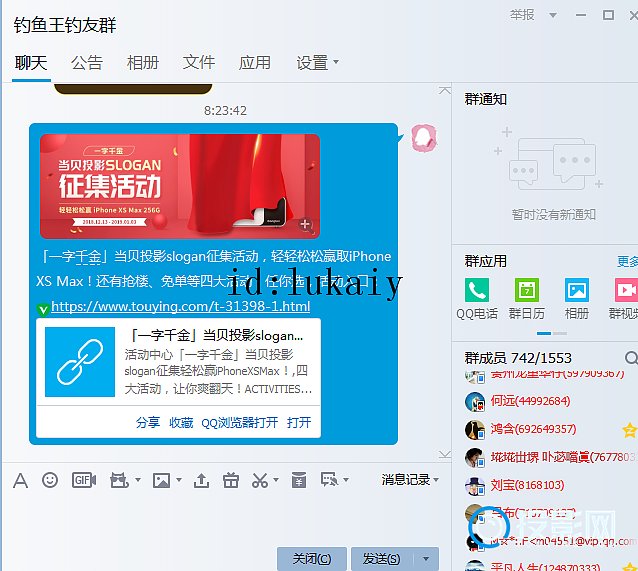Open the group video app icon
Viewport: 638px width, 571px height.
[x=626, y=290]
